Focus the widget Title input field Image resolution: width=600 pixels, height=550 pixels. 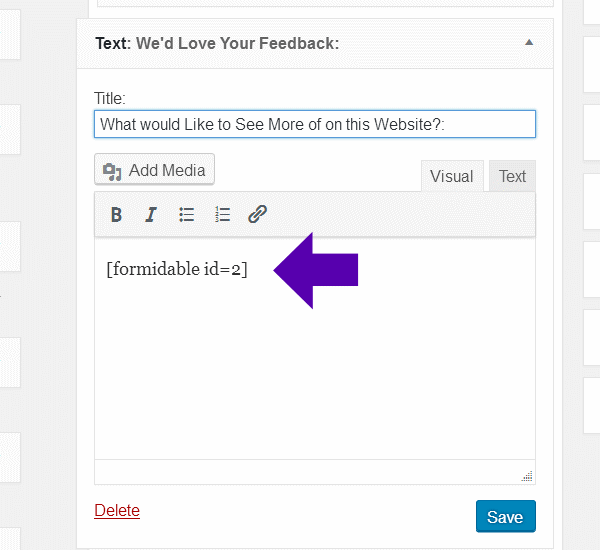(315, 124)
